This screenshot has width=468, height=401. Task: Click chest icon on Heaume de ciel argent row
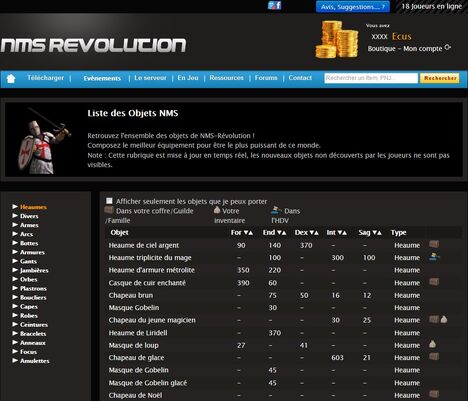434,244
